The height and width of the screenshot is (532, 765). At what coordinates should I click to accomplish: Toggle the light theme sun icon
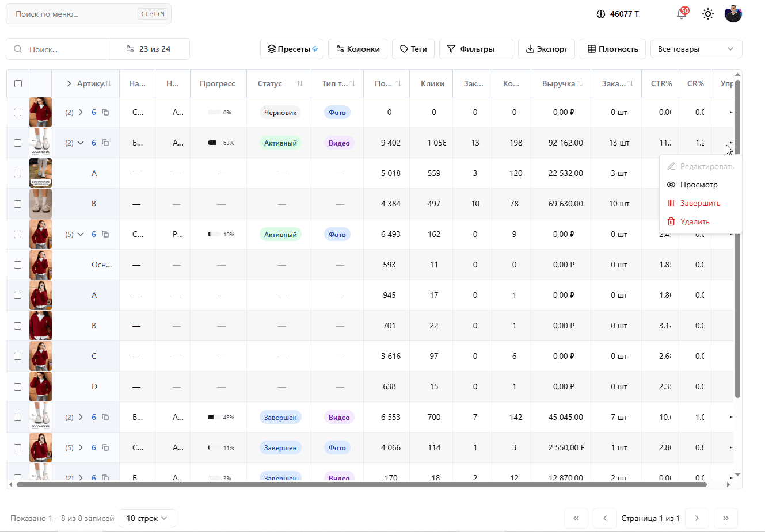708,14
